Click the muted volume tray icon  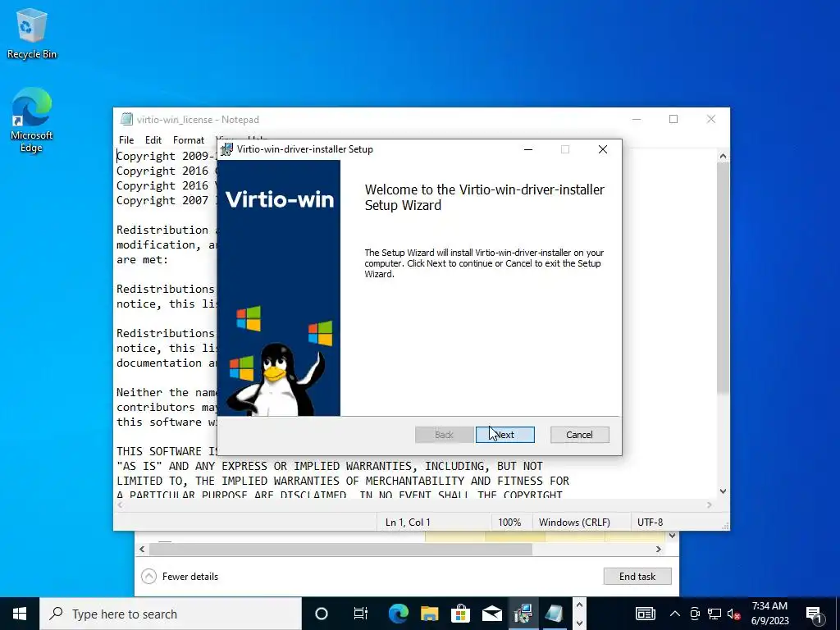734,614
